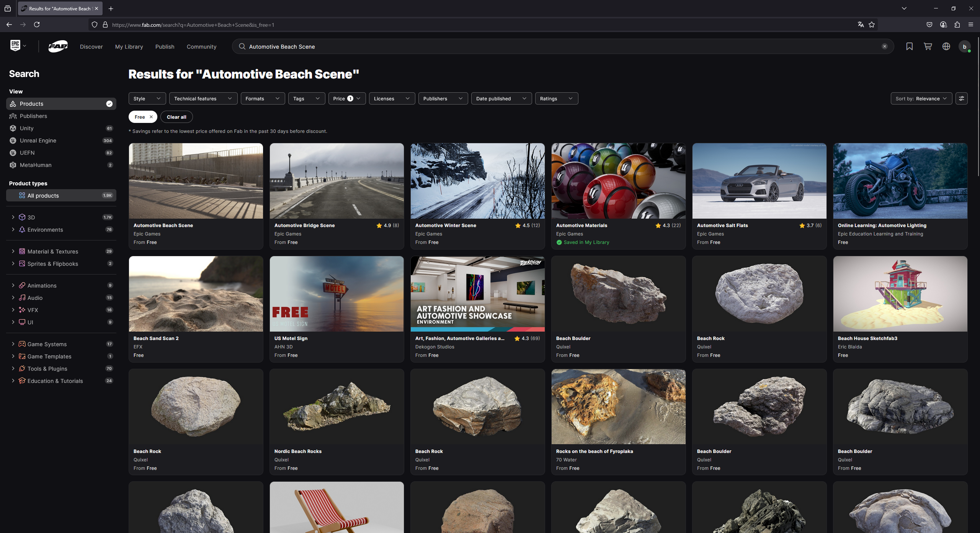Expand Material & Textures category
980x533 pixels.
[x=13, y=252]
